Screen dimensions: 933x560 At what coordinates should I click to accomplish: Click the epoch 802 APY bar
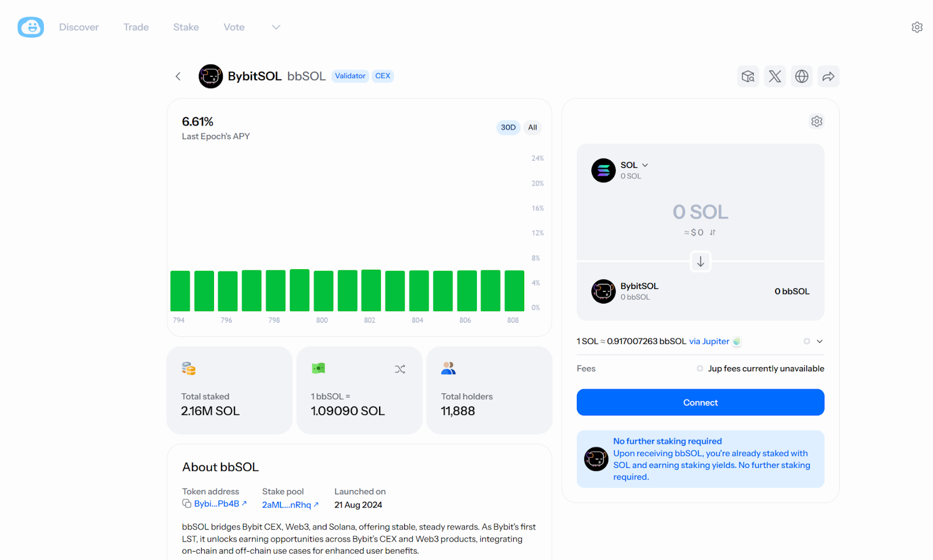coord(371,290)
